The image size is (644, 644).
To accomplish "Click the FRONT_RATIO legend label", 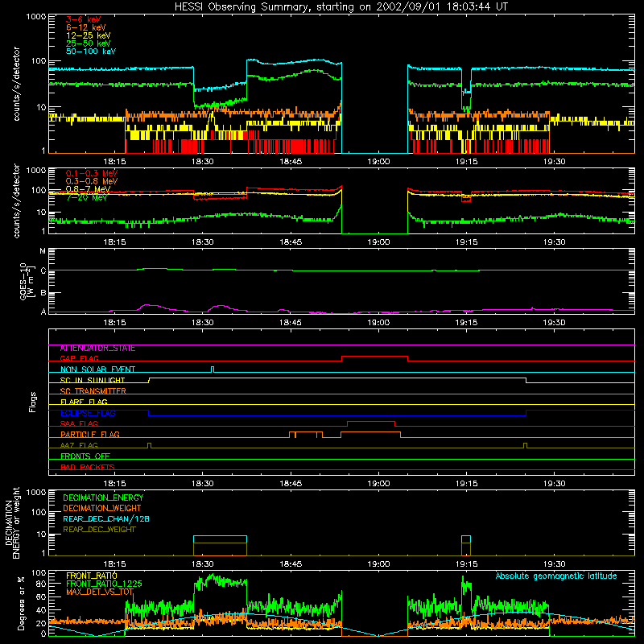I will (92, 576).
